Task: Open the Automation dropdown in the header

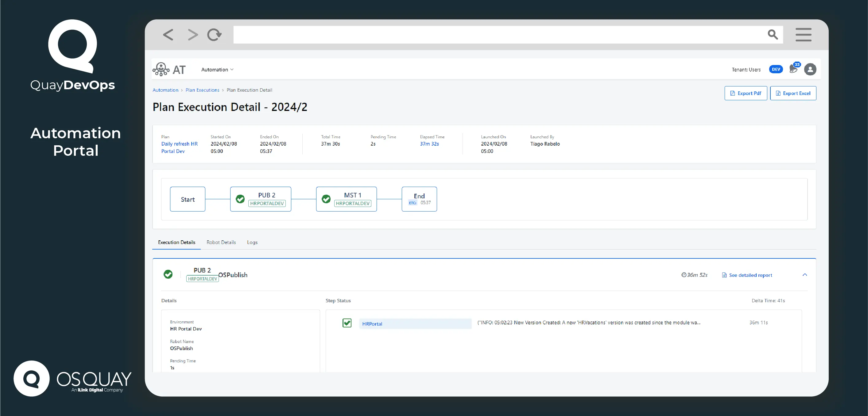Action: pos(217,69)
